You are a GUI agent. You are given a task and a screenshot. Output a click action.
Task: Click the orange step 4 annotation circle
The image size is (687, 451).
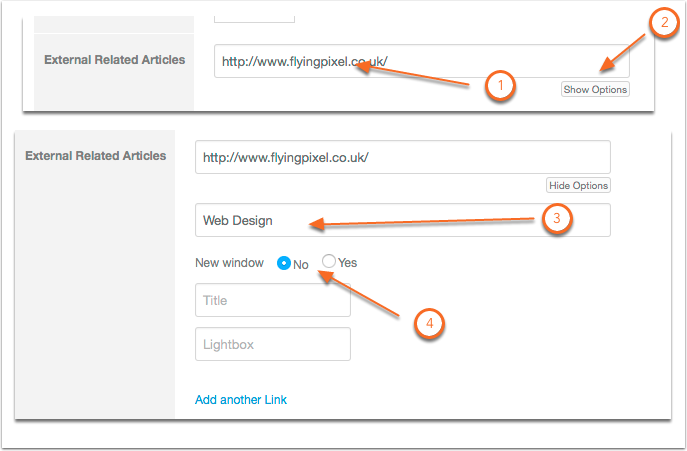[429, 323]
